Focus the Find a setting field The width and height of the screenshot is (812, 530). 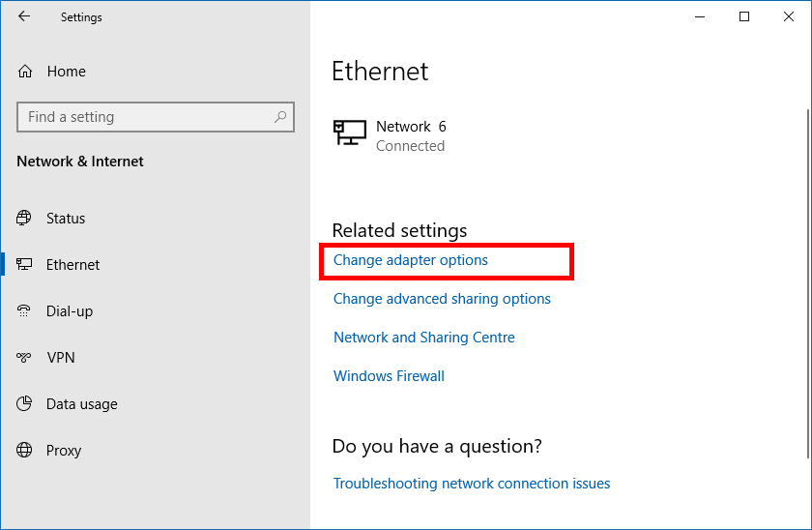[x=145, y=117]
